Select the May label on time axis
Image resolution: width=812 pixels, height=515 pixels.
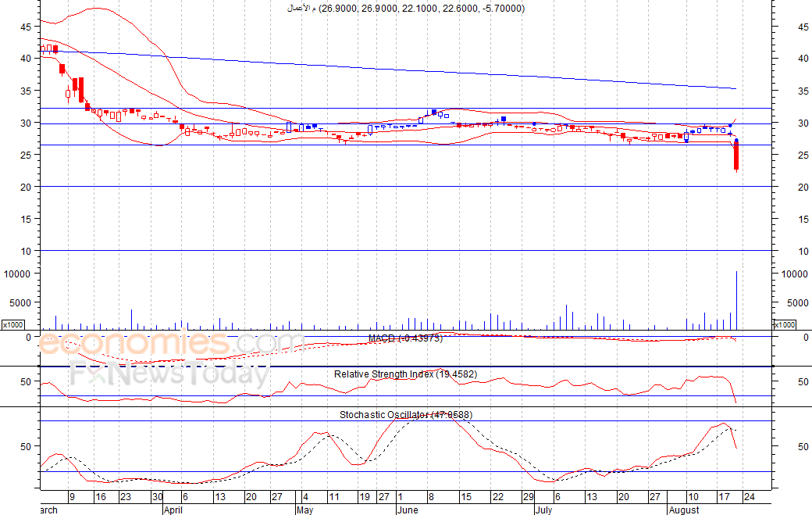[305, 510]
